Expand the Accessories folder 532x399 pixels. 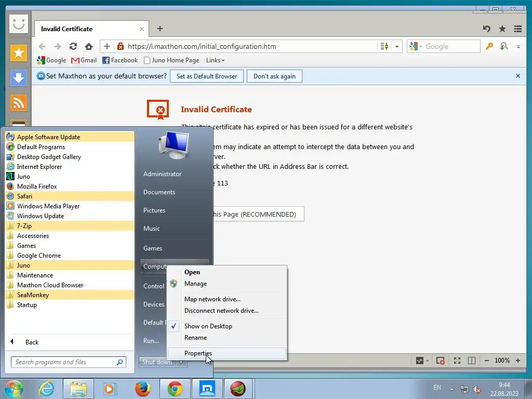coord(70,235)
